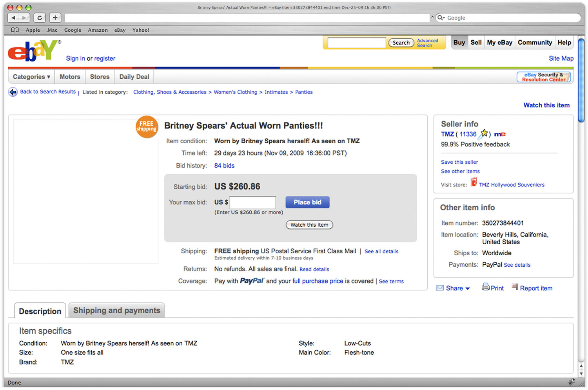Open the Advanced Search link
Image resolution: width=588 pixels, height=390 pixels.
pos(427,43)
